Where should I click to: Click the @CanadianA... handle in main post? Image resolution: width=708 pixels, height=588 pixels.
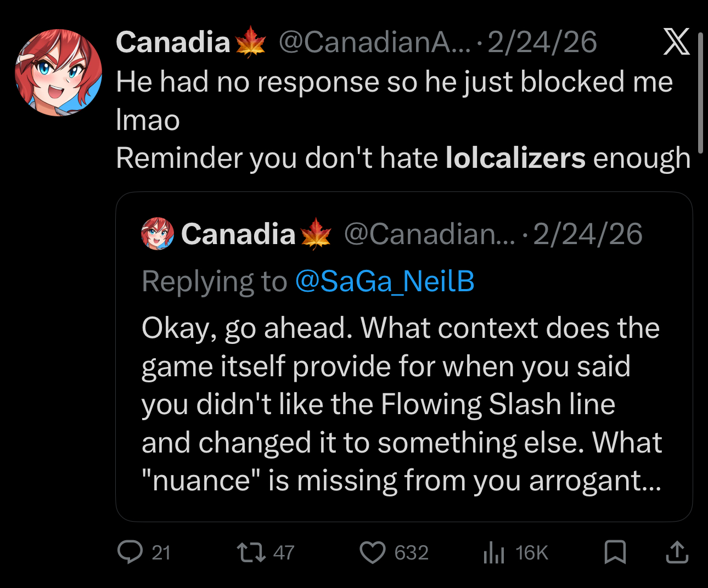point(374,42)
